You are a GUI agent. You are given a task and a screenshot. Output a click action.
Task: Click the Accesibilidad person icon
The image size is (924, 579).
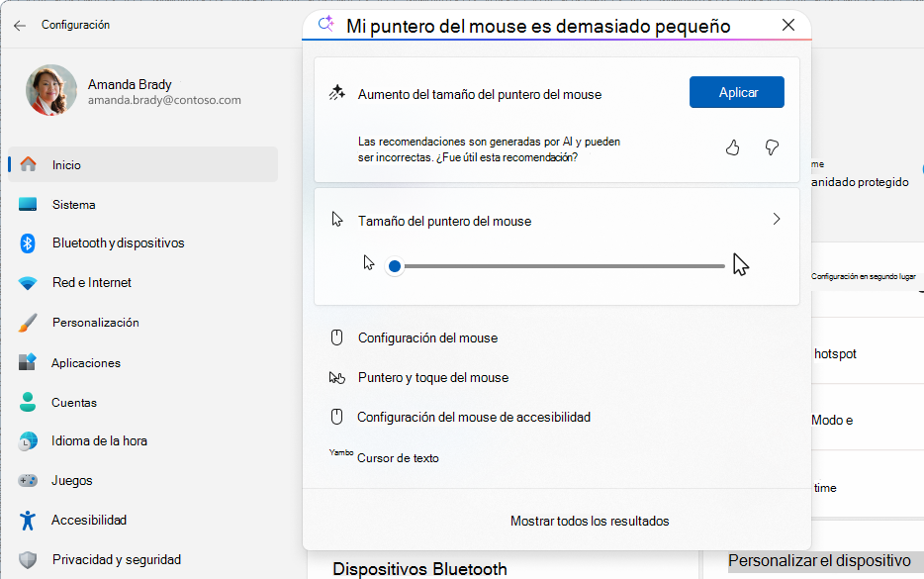click(x=29, y=520)
